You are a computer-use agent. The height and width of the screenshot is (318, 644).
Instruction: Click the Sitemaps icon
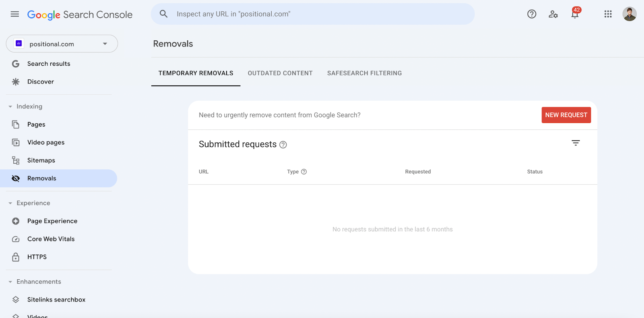pos(16,160)
